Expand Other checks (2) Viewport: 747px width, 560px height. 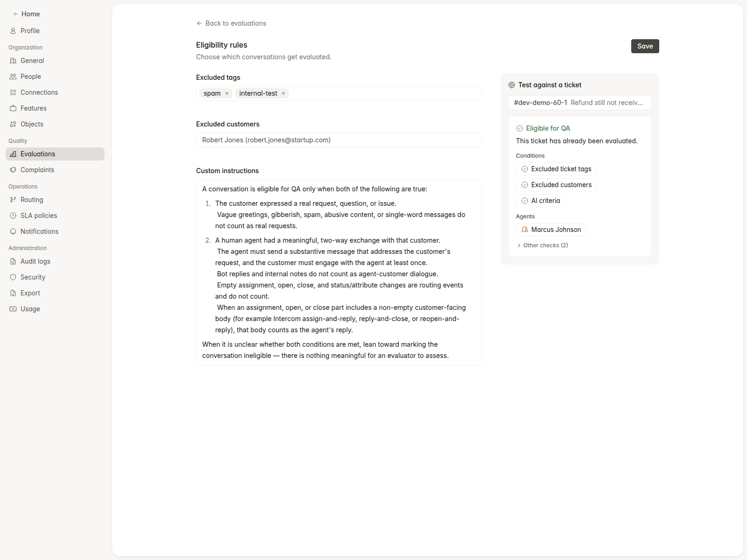[x=543, y=245]
